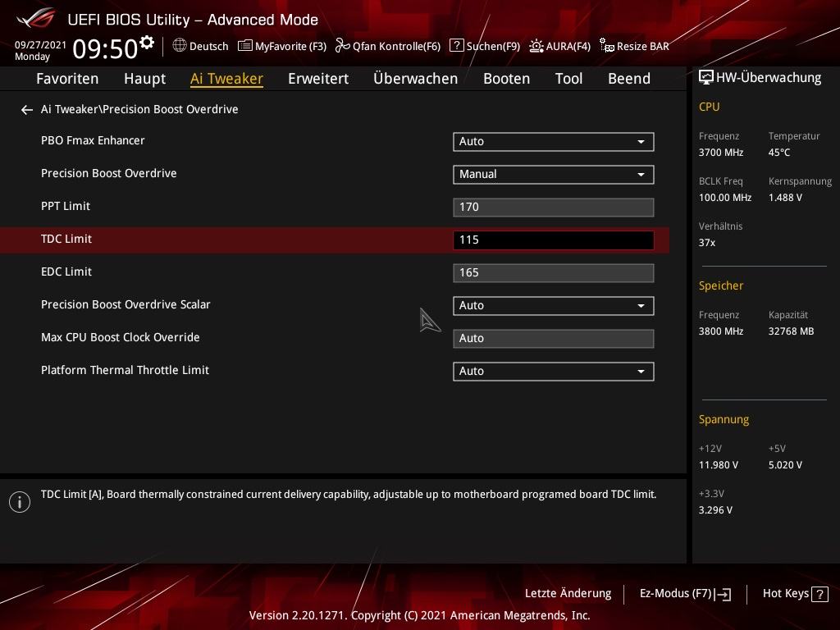The width and height of the screenshot is (840, 630).
Task: Click the Spannung section heading
Action: tap(724, 419)
